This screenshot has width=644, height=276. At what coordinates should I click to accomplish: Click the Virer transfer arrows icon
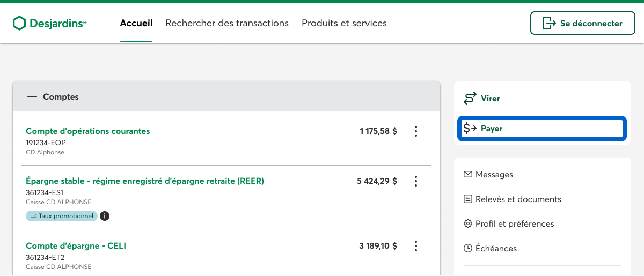pyautogui.click(x=470, y=99)
